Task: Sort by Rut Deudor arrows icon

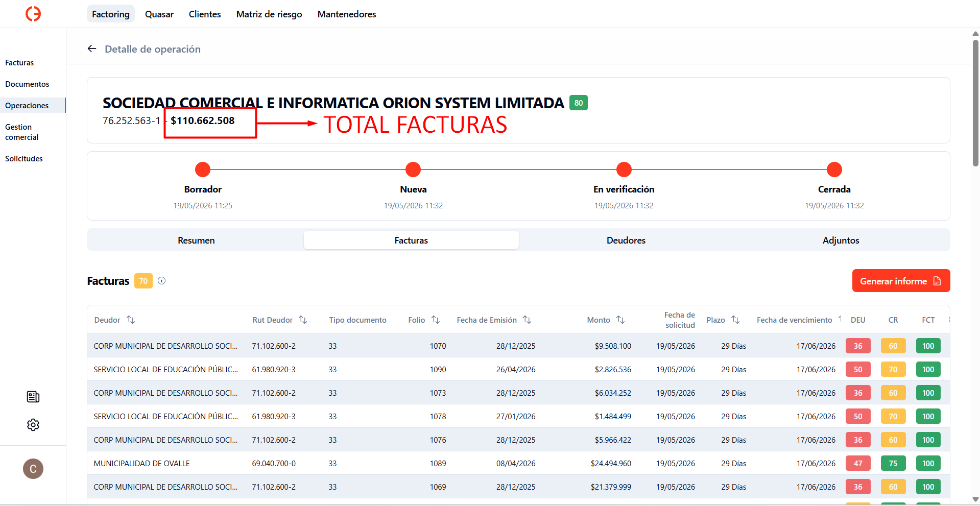Action: coord(303,320)
